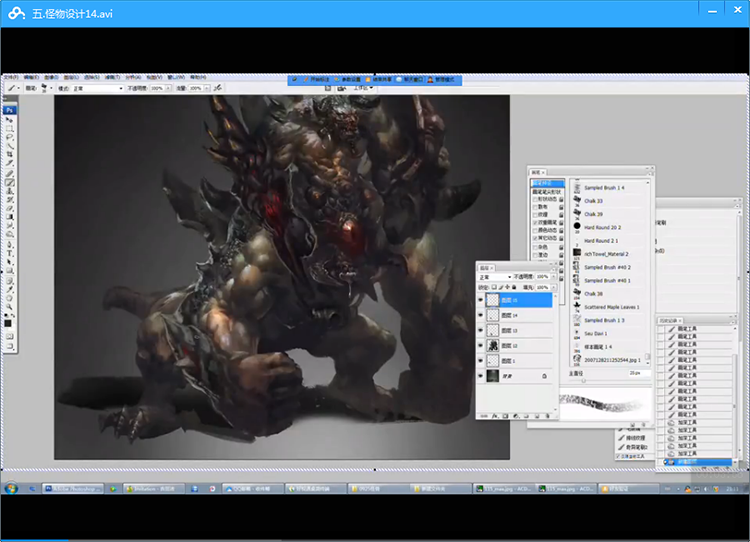Select the highlighted last history state
This screenshot has width=750, height=542.
tap(698, 462)
